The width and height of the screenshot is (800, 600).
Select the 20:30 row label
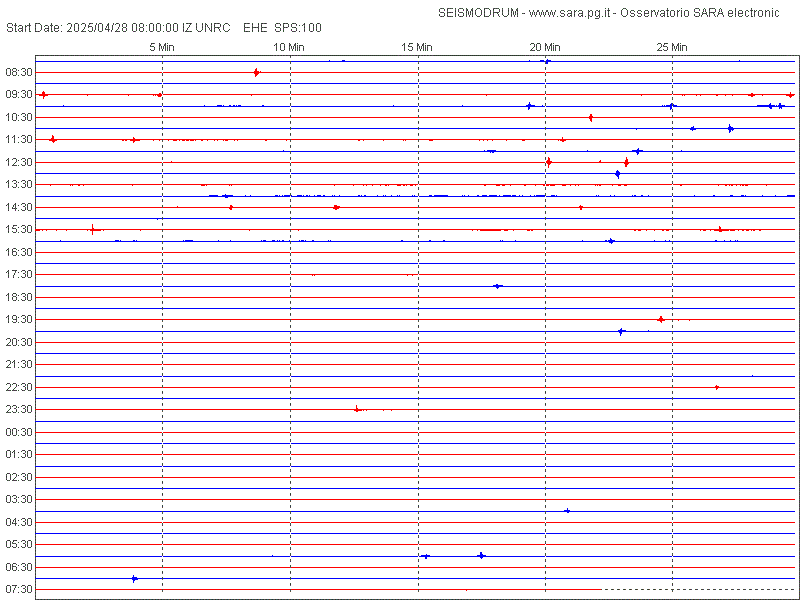pos(19,342)
